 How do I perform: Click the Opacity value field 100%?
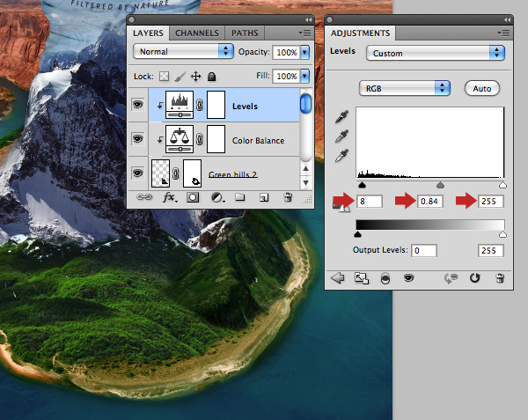pyautogui.click(x=286, y=52)
